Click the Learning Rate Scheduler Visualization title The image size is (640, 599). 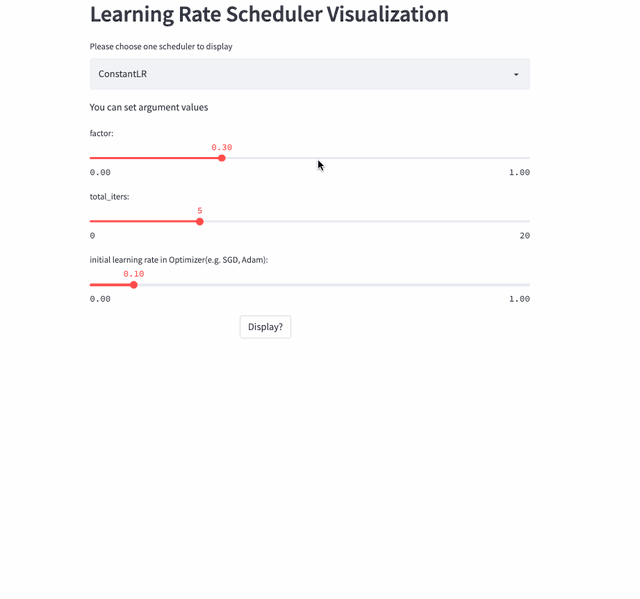(269, 15)
